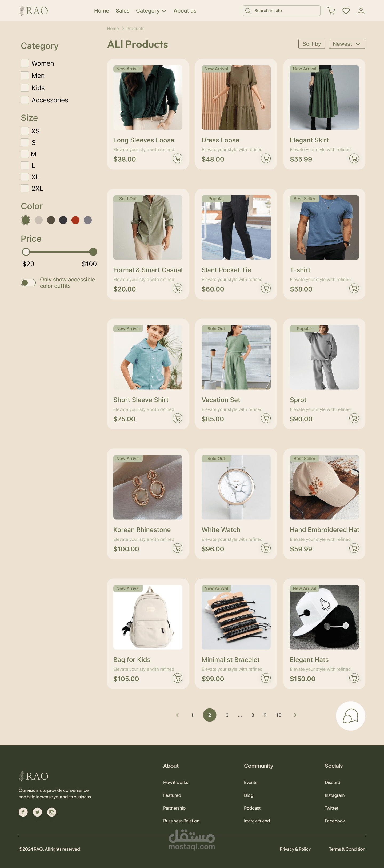Open the chat bubble support button
Viewport: 384px width, 868px height.
[x=350, y=716]
